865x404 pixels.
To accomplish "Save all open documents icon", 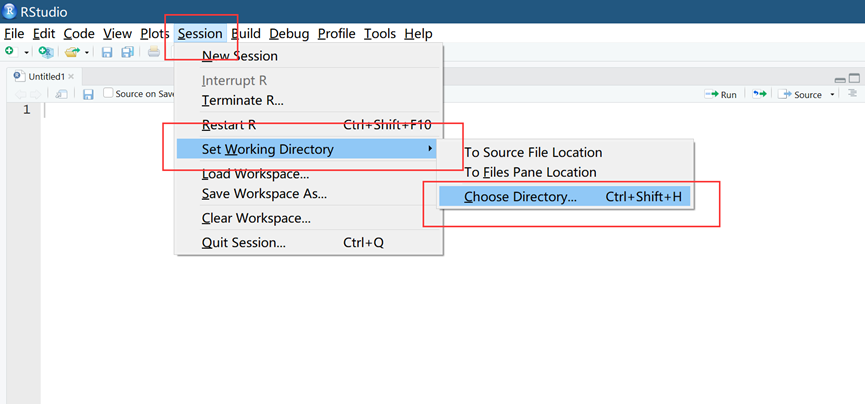I will click(127, 52).
